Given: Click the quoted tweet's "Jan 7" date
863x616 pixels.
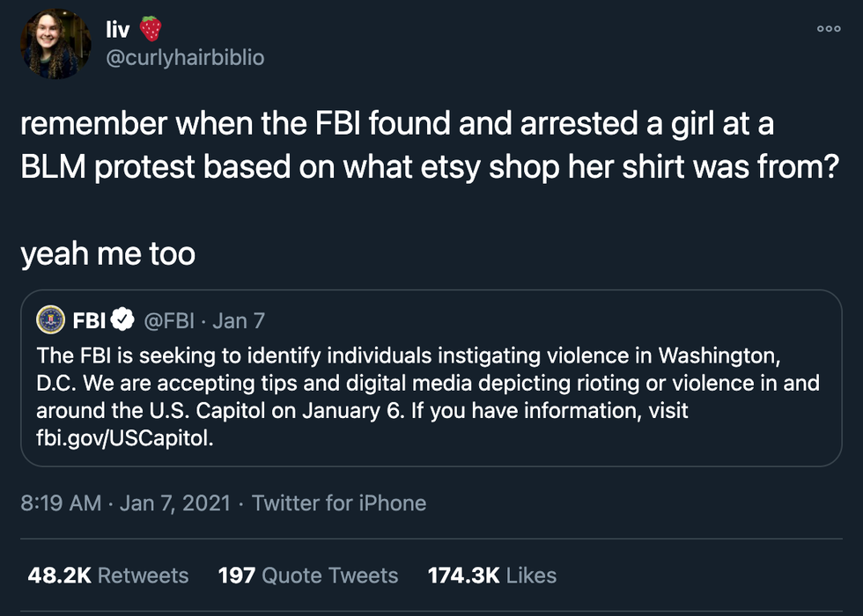Looking at the screenshot, I should coord(238,321).
